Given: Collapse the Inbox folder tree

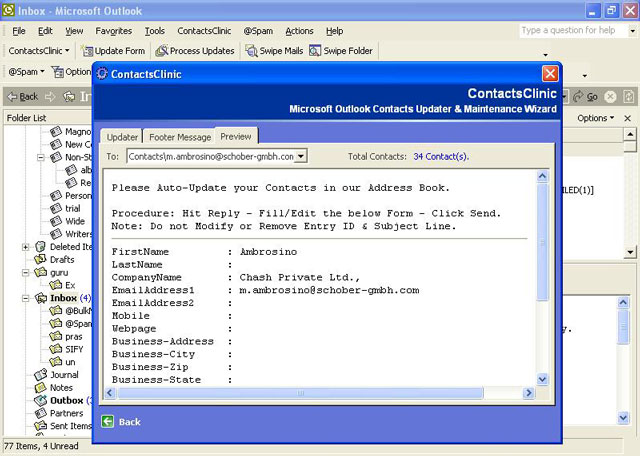Looking at the screenshot, I should coord(26,298).
